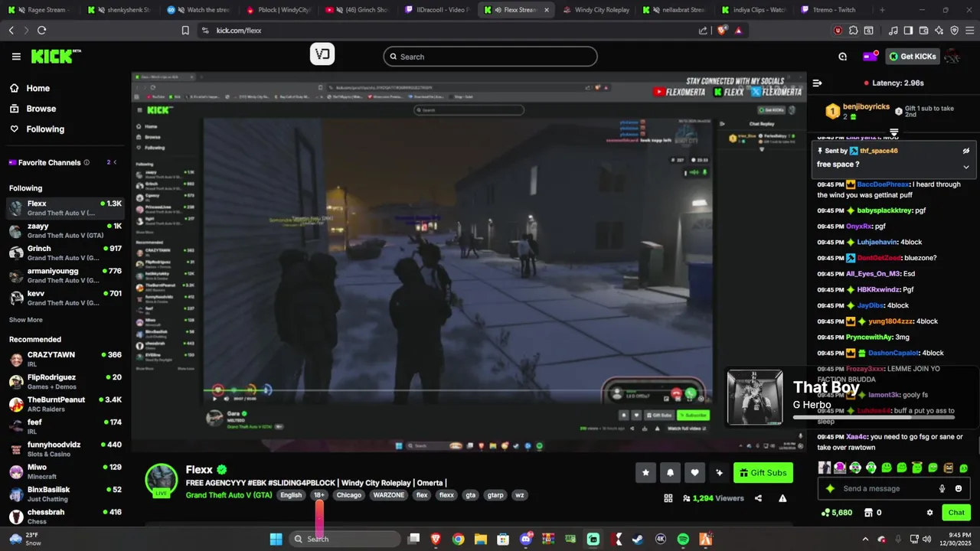Open the Kick hamburger sidebar menu
The height and width of the screenshot is (551, 980).
point(16,57)
